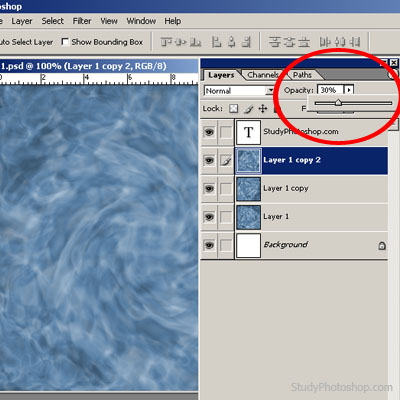
Task: Toggle the link box of StudyPhotoshop.com layer
Action: click(x=226, y=132)
